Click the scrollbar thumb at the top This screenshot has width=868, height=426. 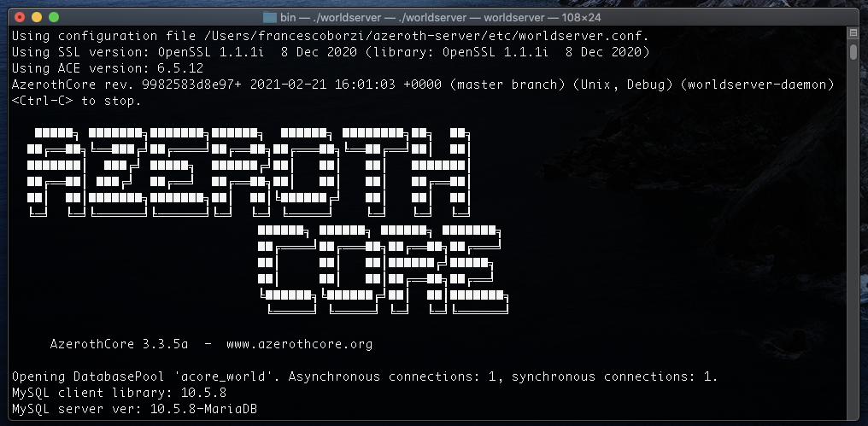853,52
